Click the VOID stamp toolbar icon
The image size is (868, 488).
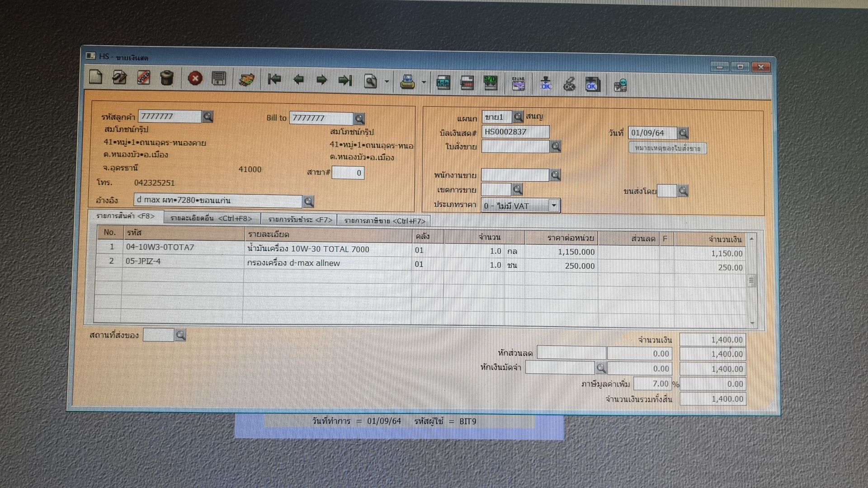pyautogui.click(x=143, y=78)
